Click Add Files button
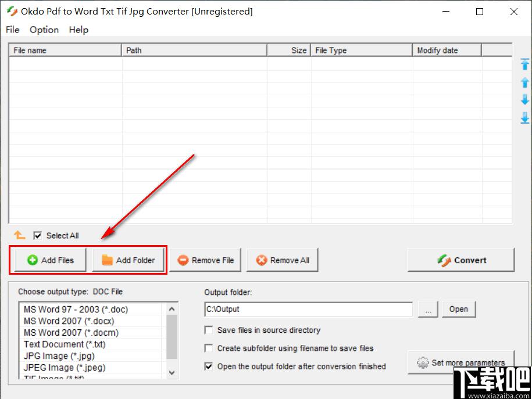The width and height of the screenshot is (532, 399). (50, 260)
